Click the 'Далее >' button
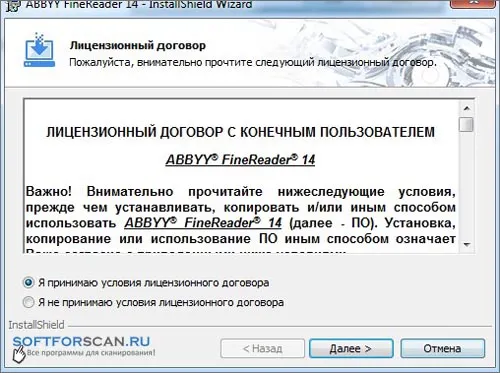Viewport: 500px width, 373px height. click(x=351, y=349)
